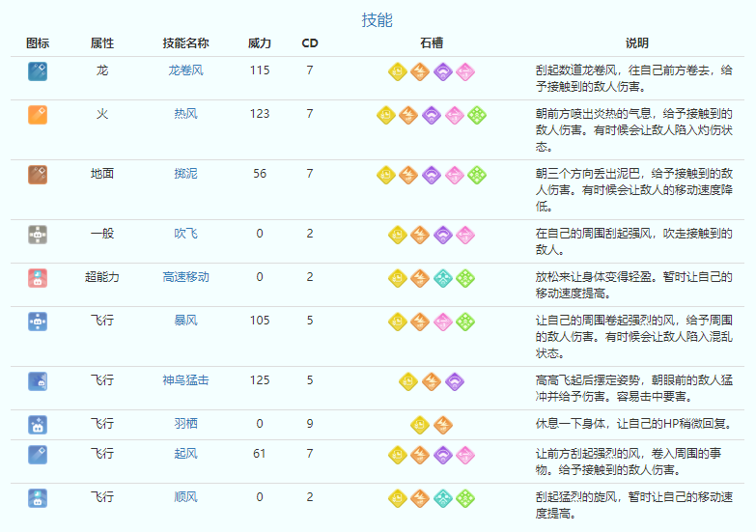
Task: Click the blue 暴风 skill icon
Action: (38, 322)
